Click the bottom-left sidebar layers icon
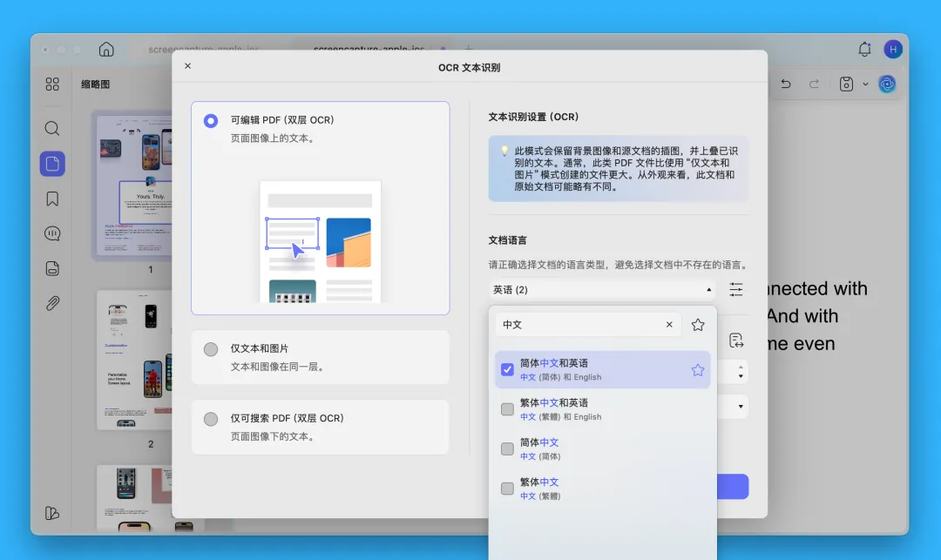 point(52,513)
